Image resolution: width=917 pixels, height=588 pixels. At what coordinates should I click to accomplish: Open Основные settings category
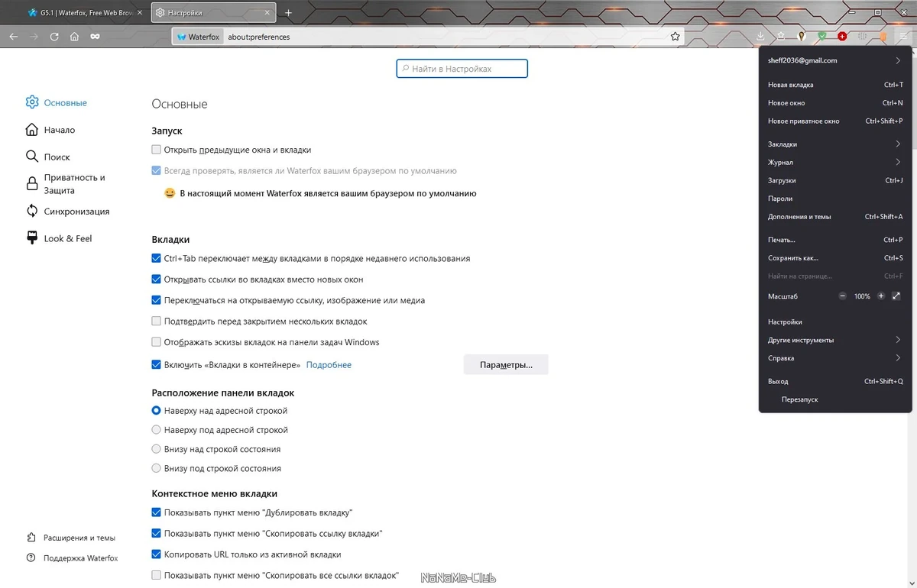[x=57, y=102]
